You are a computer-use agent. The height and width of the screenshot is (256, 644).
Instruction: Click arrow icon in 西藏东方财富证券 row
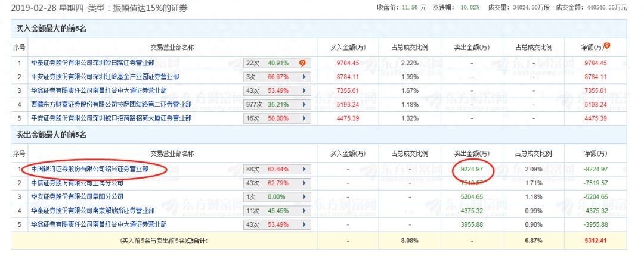click(304, 104)
